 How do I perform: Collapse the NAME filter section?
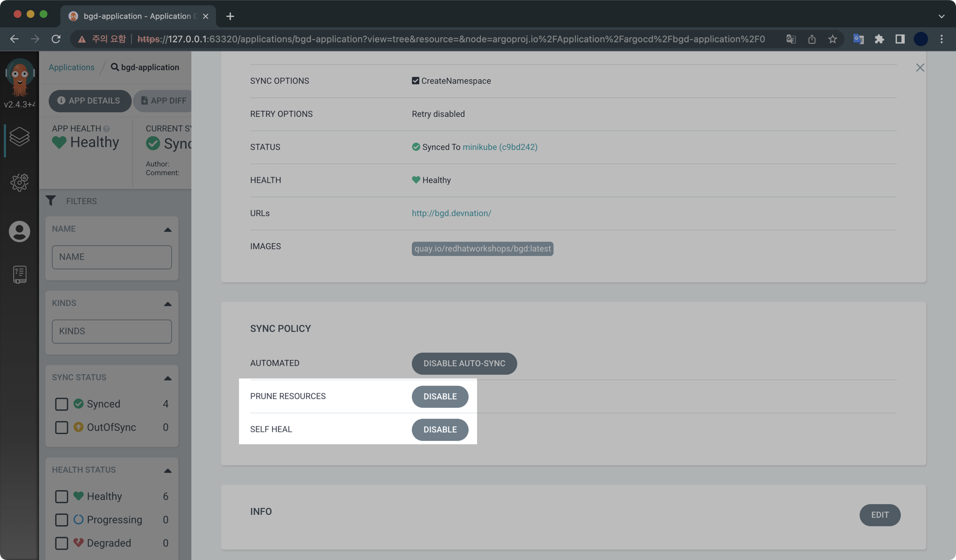tap(168, 230)
